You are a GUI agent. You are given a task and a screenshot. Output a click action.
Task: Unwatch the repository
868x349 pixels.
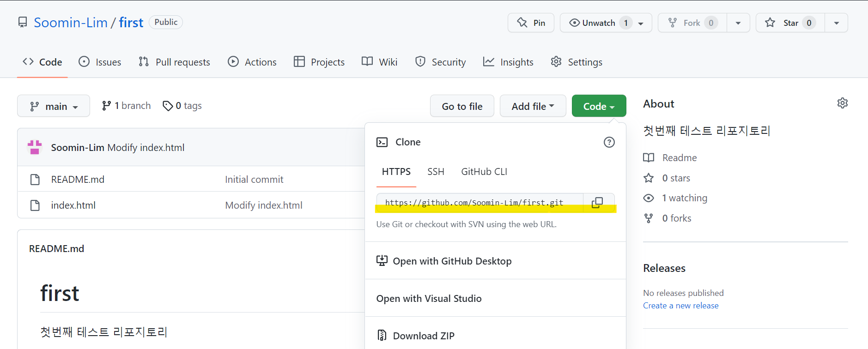(606, 23)
